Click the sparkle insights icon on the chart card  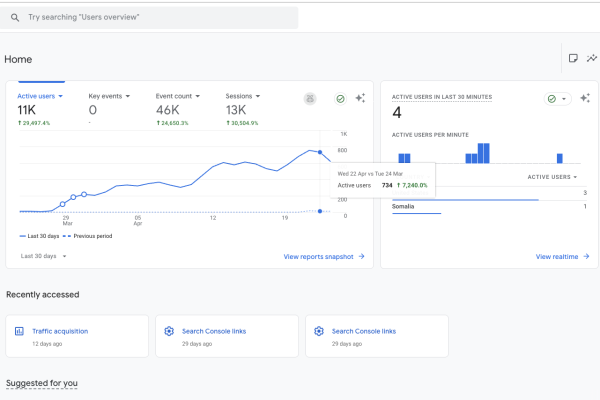[360, 98]
